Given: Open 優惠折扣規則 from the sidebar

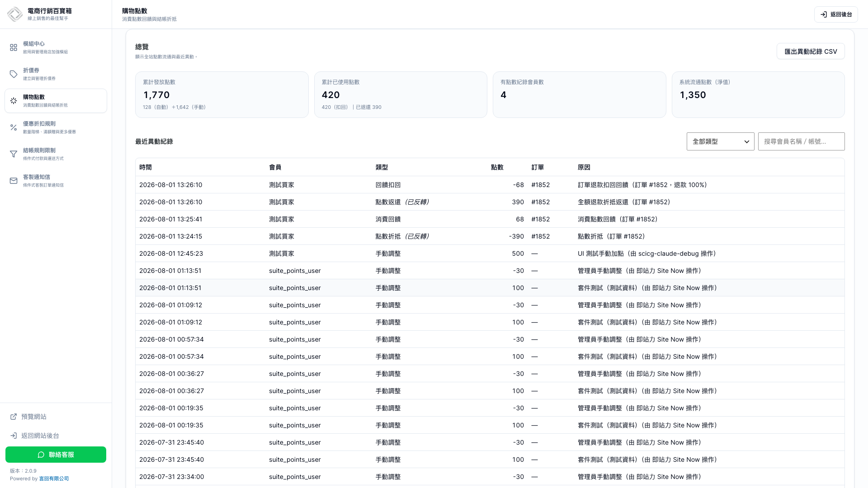Looking at the screenshot, I should [x=56, y=127].
